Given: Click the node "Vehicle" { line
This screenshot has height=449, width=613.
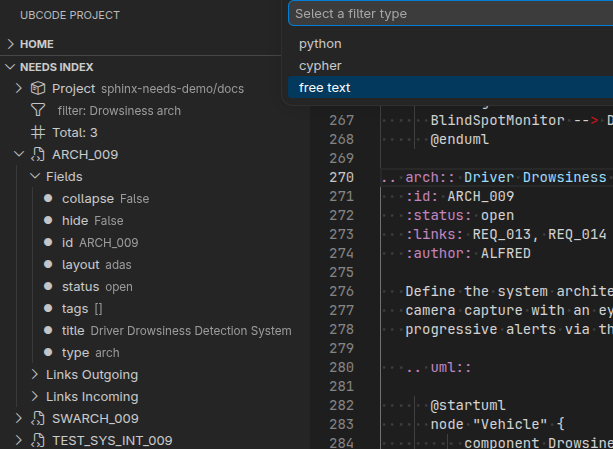Looking at the screenshot, I should 497,424.
